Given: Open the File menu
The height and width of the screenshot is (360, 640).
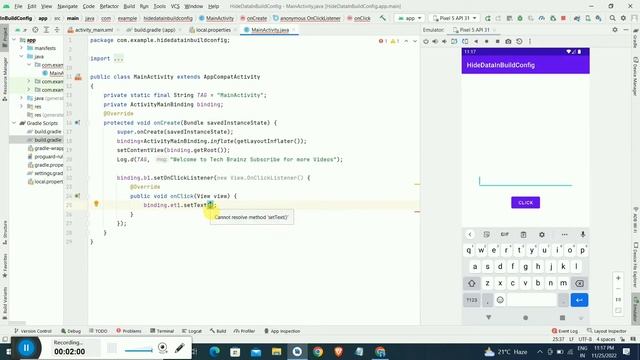Looking at the screenshot, I should [x=18, y=6].
